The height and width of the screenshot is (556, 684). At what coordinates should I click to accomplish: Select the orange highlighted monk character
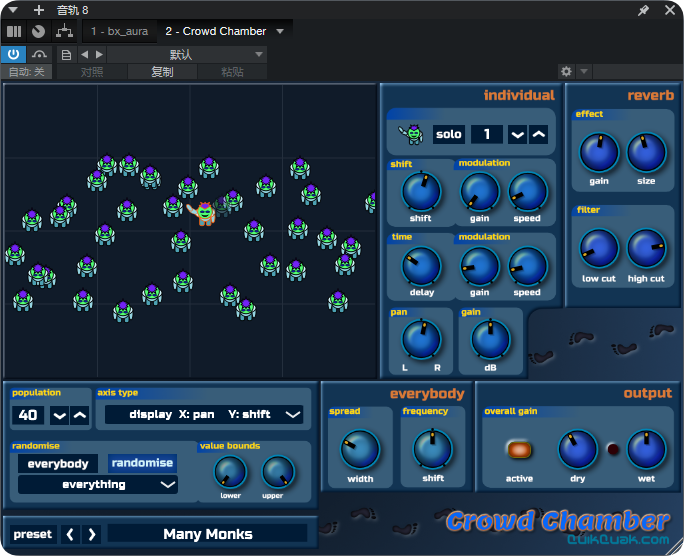(203, 213)
